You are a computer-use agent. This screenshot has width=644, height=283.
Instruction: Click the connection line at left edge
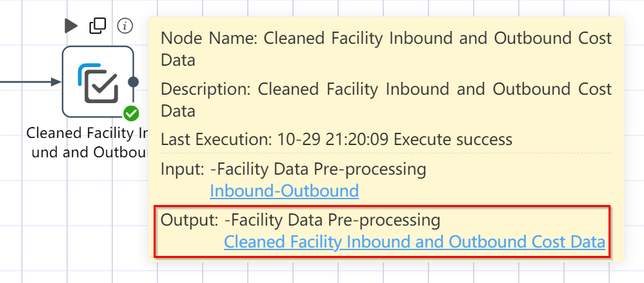[25, 82]
